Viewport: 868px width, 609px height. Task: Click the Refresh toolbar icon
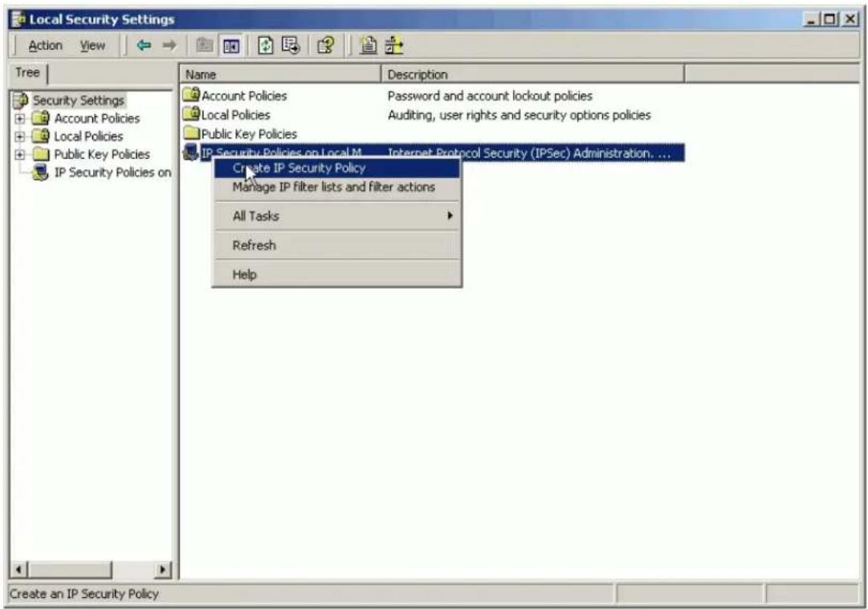(x=266, y=46)
